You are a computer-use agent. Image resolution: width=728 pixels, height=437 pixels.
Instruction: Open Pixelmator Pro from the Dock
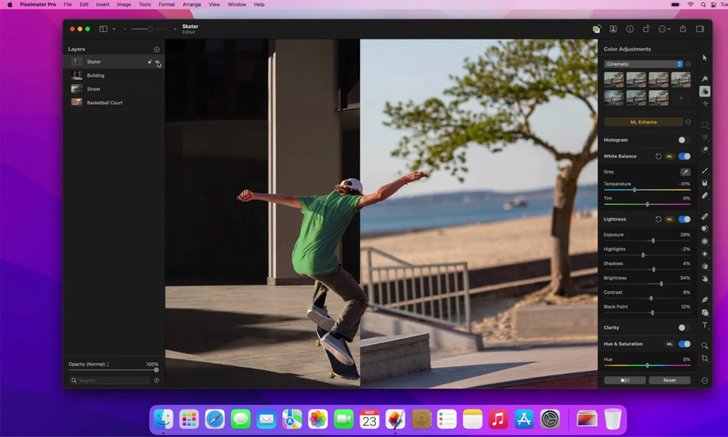395,419
